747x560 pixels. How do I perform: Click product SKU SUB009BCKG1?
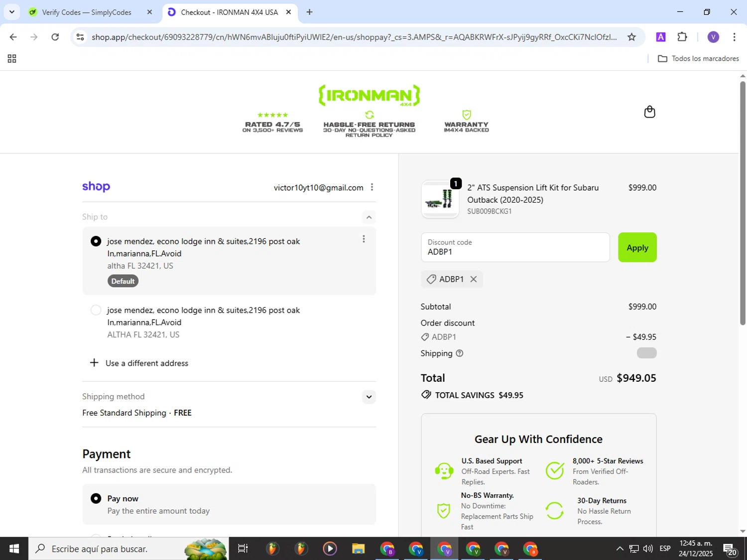(x=490, y=211)
